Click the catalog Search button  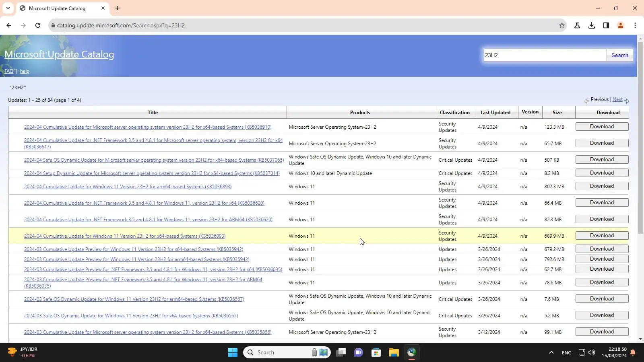pyautogui.click(x=620, y=55)
